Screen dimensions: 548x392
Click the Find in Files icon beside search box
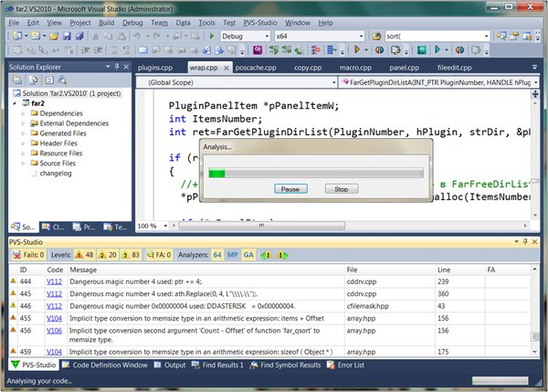coord(376,36)
